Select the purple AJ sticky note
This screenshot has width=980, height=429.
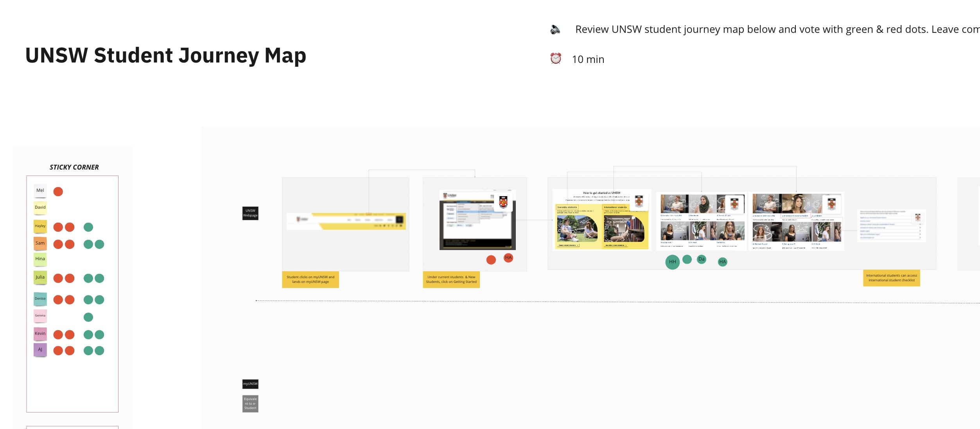click(x=40, y=350)
